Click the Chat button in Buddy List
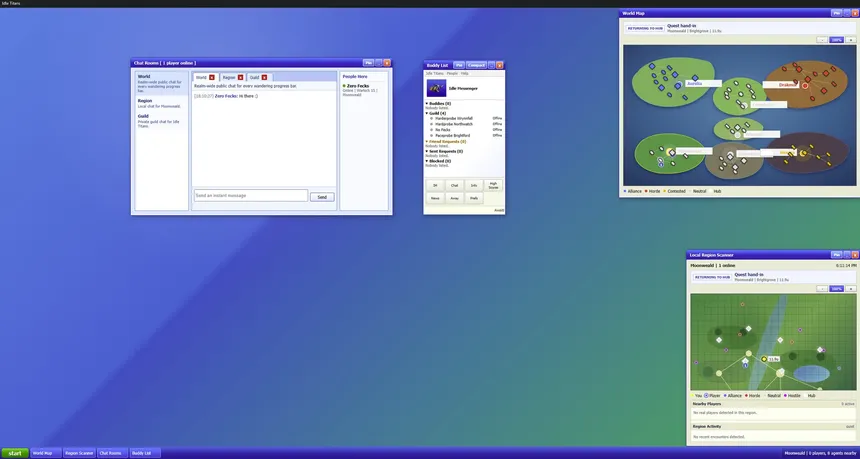Screen dimensions: 860x459 (x=454, y=185)
